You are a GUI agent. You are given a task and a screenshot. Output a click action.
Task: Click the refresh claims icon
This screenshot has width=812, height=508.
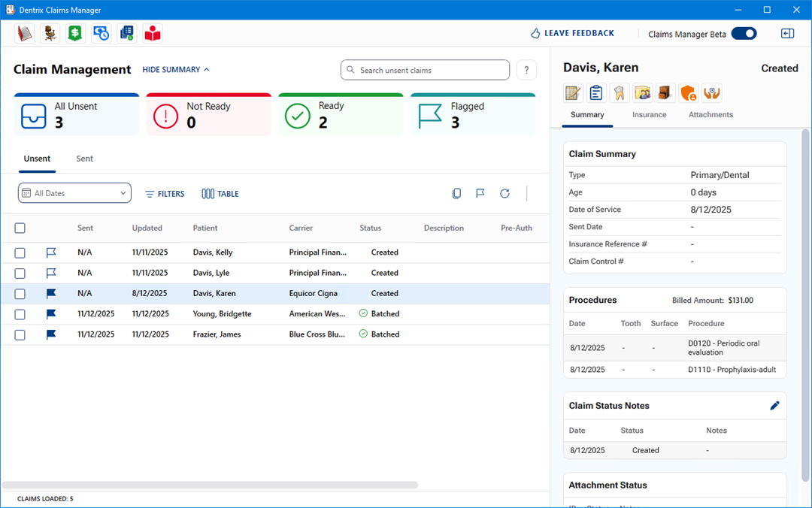[504, 194]
